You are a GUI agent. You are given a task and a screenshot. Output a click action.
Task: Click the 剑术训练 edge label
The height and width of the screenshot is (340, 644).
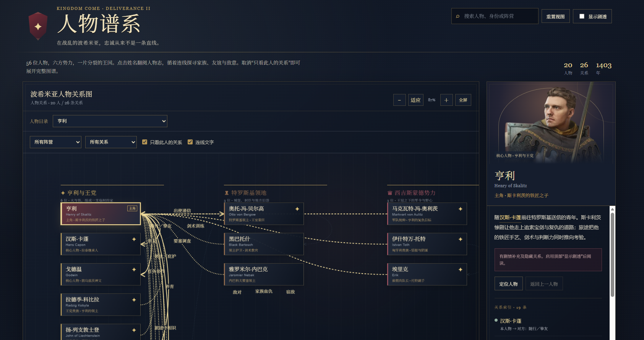[196, 226]
